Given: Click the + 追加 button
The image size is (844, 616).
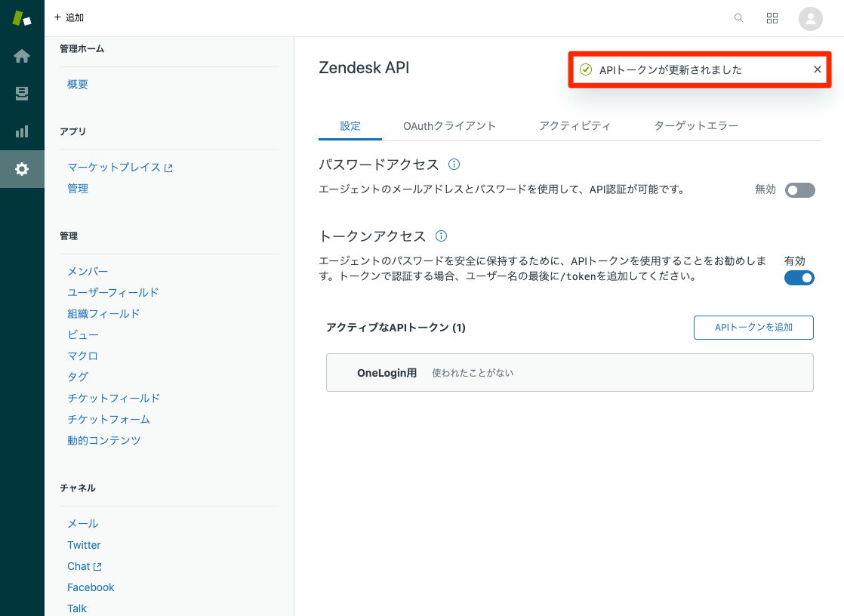Looking at the screenshot, I should [69, 18].
